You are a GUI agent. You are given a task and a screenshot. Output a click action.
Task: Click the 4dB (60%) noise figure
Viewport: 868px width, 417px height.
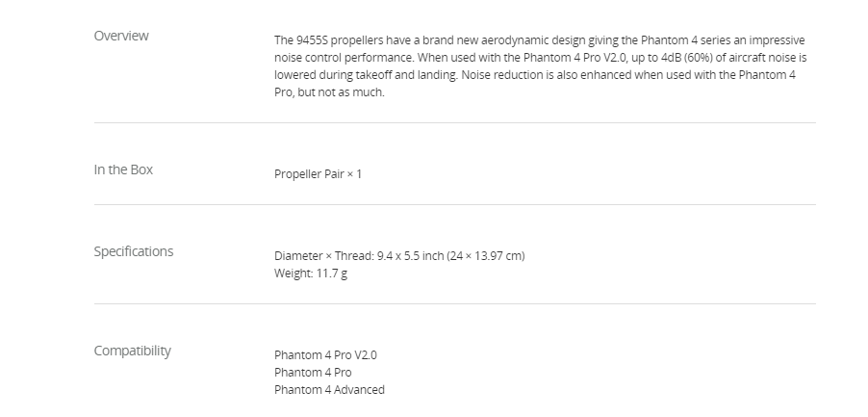click(x=687, y=58)
